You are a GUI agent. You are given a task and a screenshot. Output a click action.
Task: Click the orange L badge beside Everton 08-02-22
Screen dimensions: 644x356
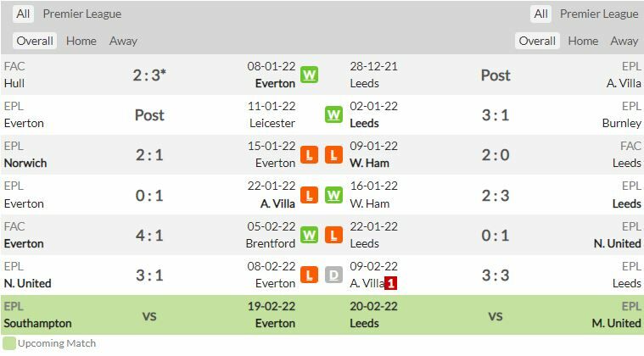coord(309,275)
